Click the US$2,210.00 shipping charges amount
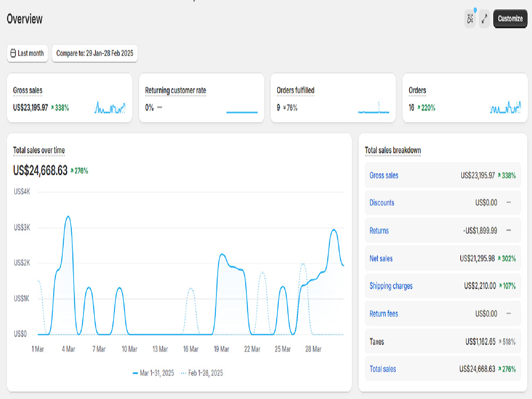532x399 pixels. [x=480, y=286]
